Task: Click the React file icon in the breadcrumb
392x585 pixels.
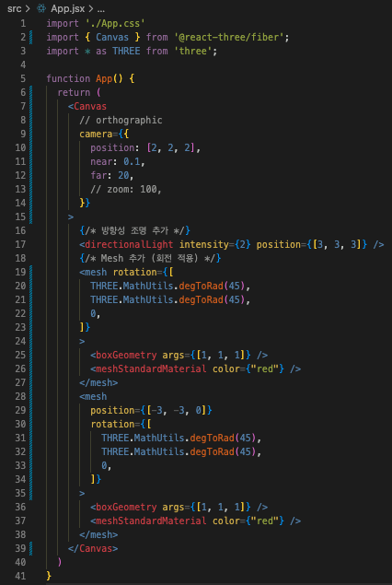Action: pyautogui.click(x=41, y=8)
